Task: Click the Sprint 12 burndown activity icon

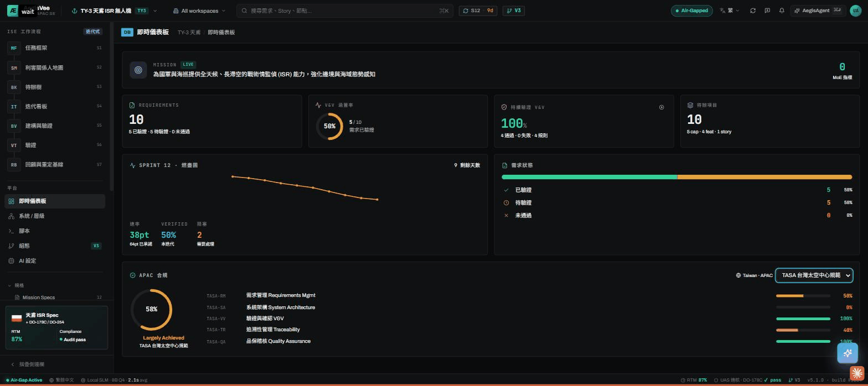Action: pyautogui.click(x=132, y=165)
